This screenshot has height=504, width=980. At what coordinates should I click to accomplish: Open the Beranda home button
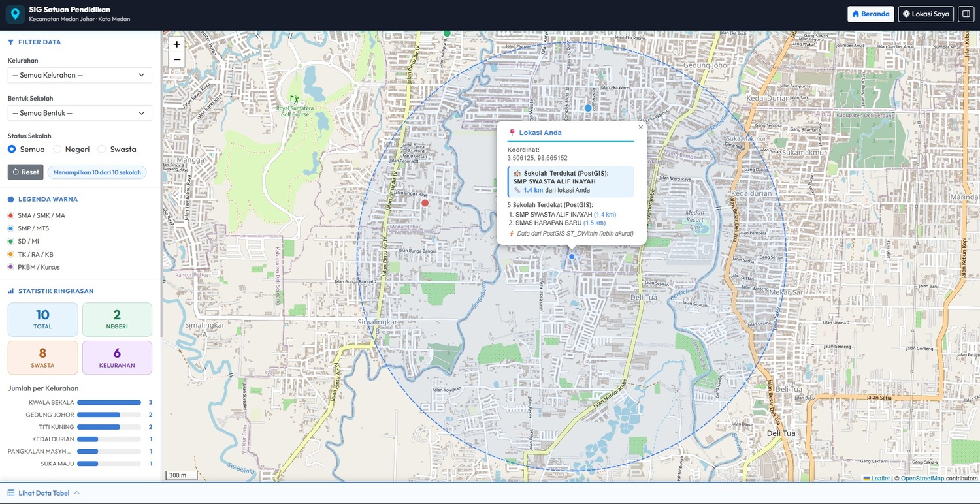871,14
